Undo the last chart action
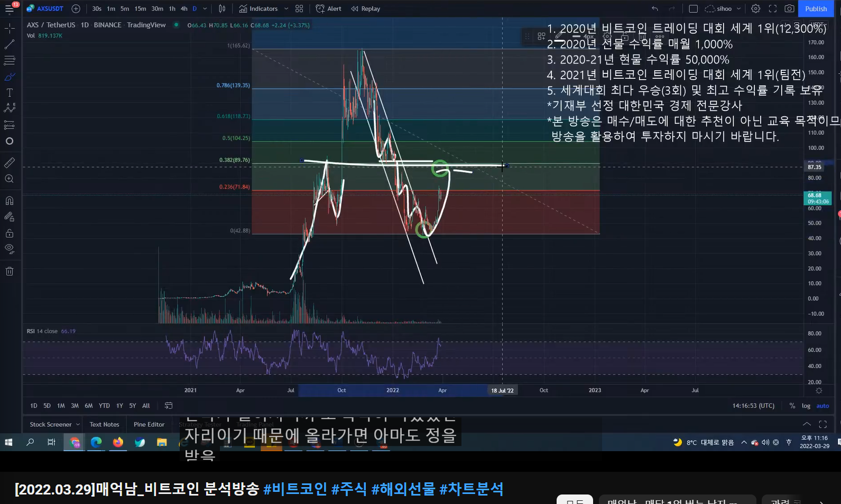841x504 pixels. coord(655,8)
